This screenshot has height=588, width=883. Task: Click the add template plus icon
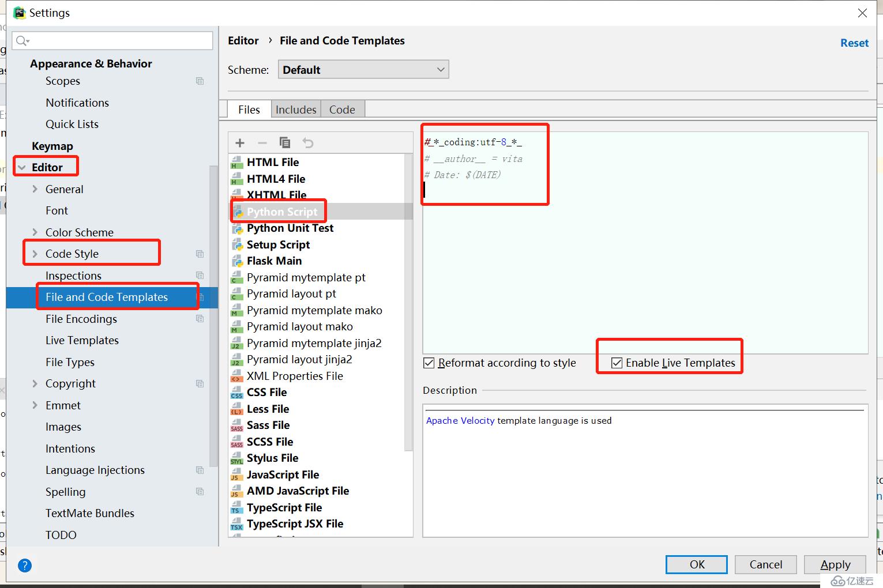(240, 142)
